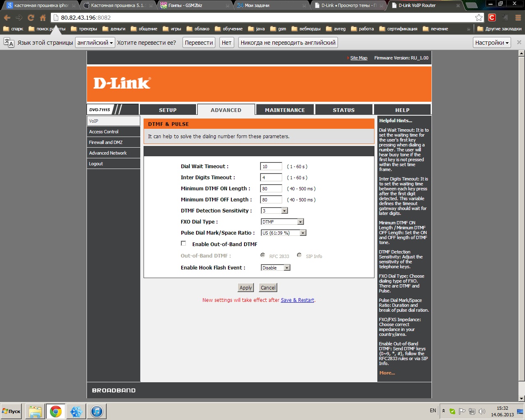This screenshot has height=420, width=525.
Task: Open the Site Map link
Action: click(x=359, y=58)
